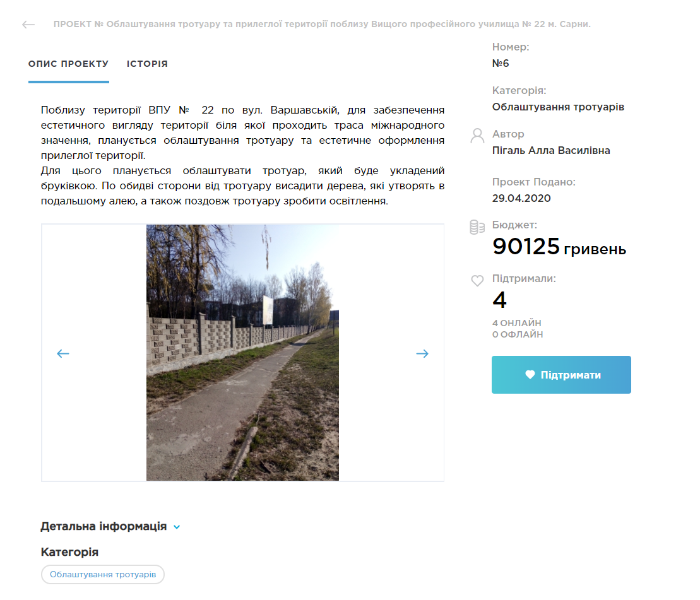Support the project with Підтримати button
Viewport: 700px width, 600px height.
[x=561, y=375]
